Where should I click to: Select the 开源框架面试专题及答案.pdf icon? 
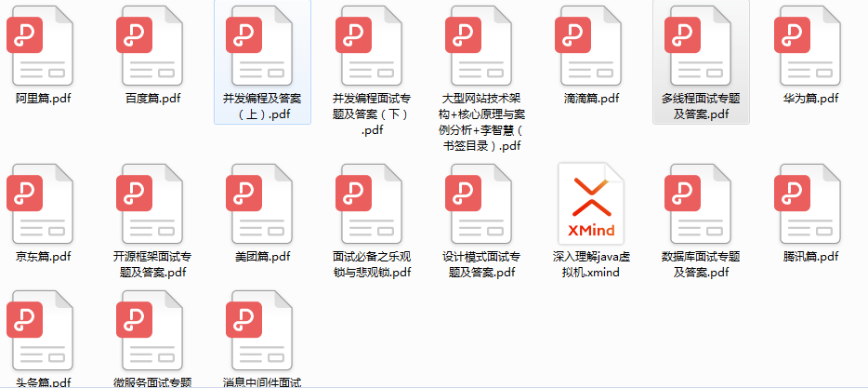tap(150, 204)
